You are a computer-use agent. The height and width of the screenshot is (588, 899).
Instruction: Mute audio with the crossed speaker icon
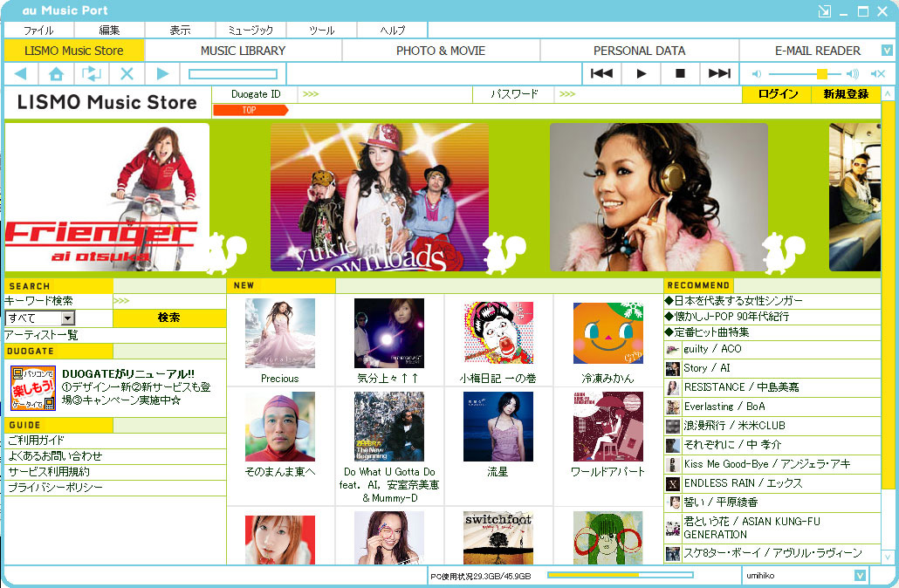point(877,73)
